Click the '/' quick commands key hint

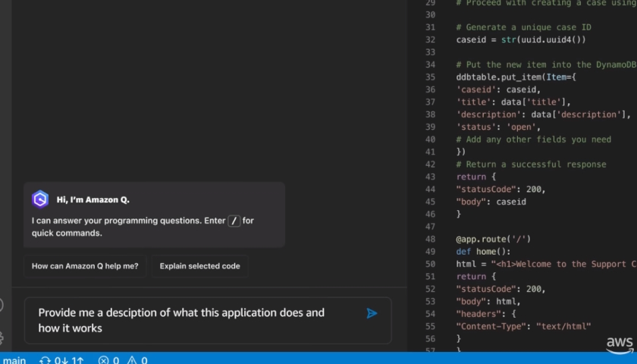[234, 221]
